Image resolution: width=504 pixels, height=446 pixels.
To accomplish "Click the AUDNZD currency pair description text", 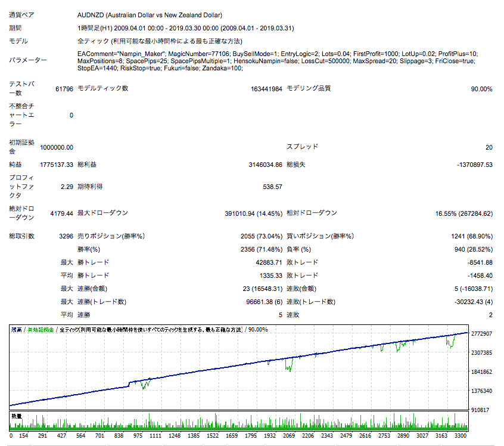I will click(x=150, y=15).
